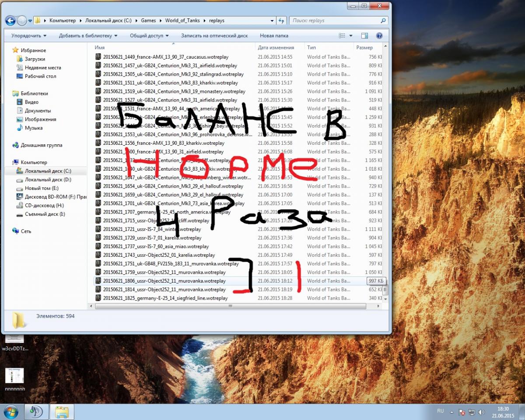Open address bar history dropdown arrow

(272, 21)
